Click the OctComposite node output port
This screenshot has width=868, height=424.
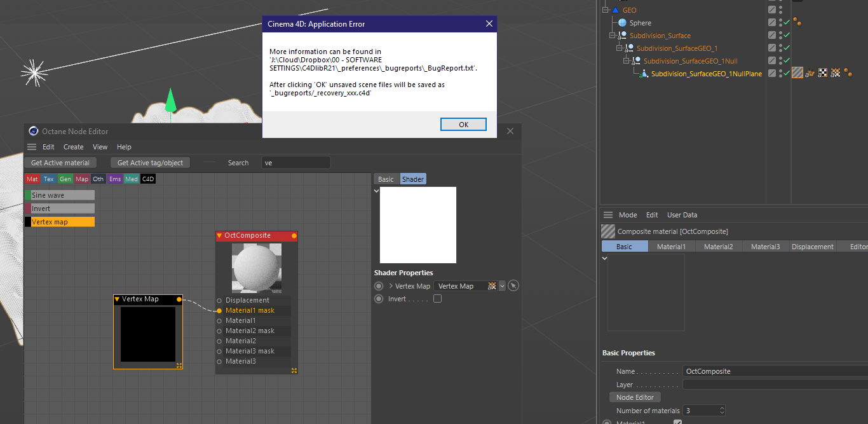[x=294, y=236]
